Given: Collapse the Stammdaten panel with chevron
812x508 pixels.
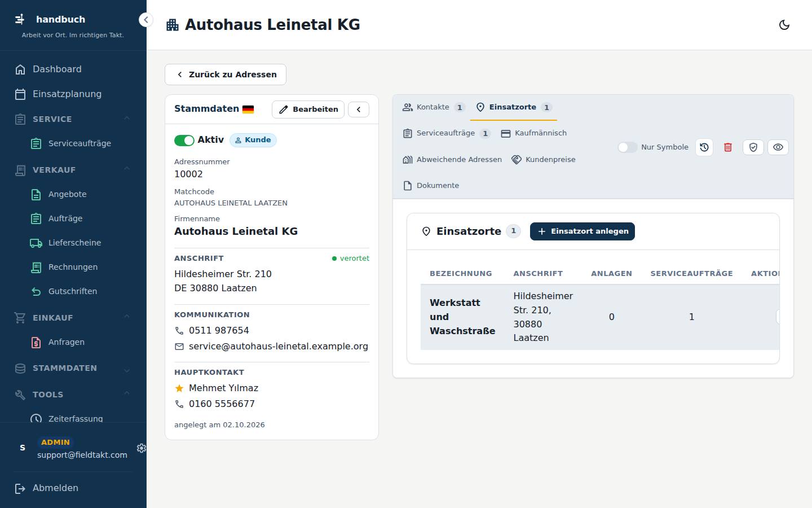Looking at the screenshot, I should (359, 110).
